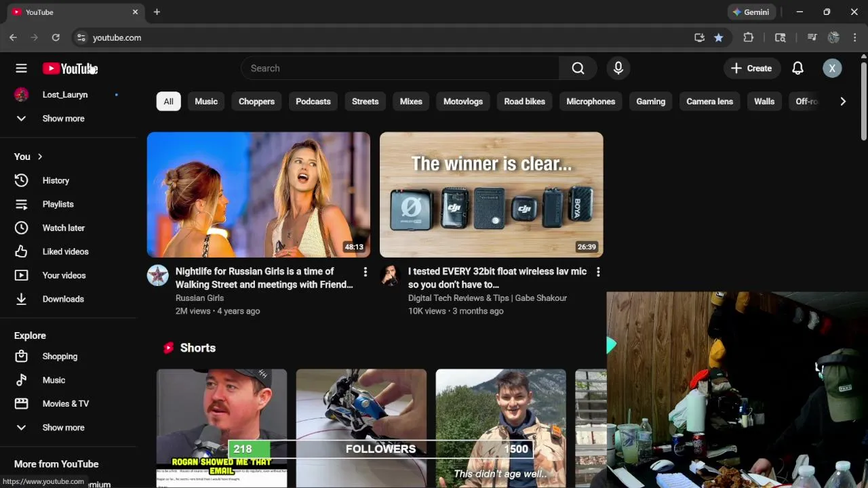Click the search input field

coord(400,68)
